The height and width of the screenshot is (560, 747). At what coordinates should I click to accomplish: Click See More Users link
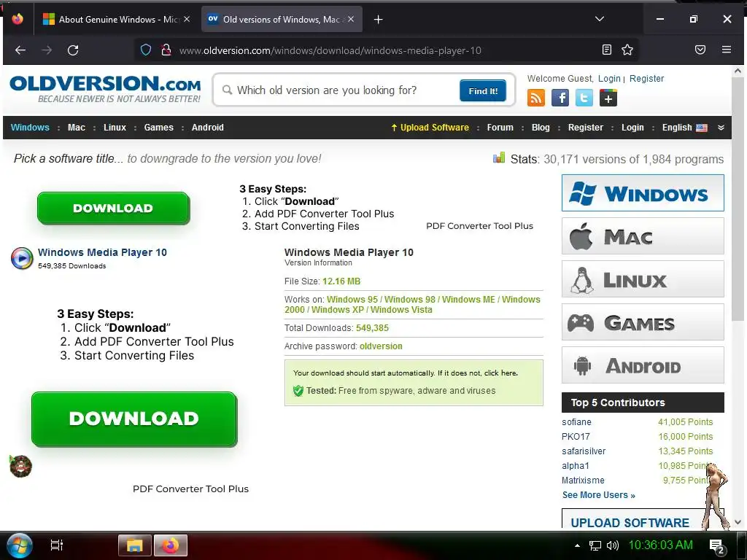pyautogui.click(x=598, y=495)
